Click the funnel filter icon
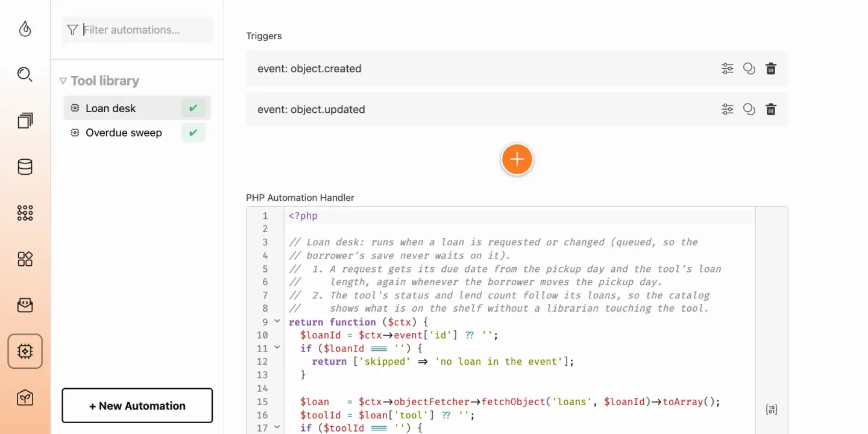 (72, 30)
